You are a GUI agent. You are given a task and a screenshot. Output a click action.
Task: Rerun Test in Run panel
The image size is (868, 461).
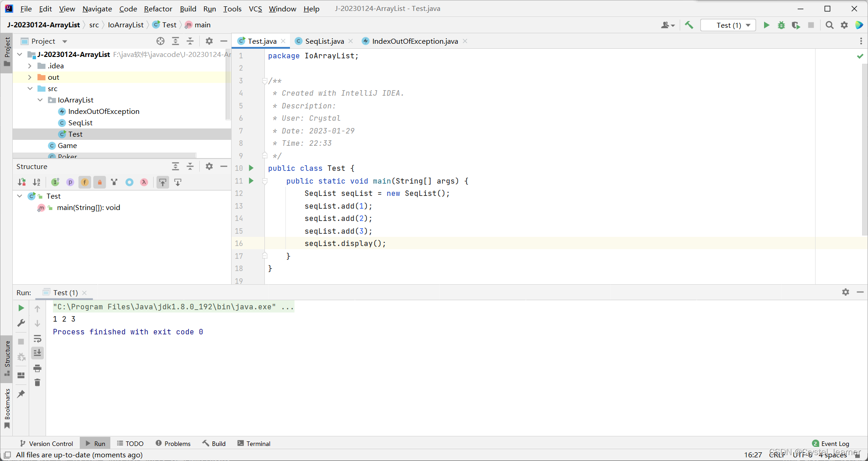tap(21, 308)
